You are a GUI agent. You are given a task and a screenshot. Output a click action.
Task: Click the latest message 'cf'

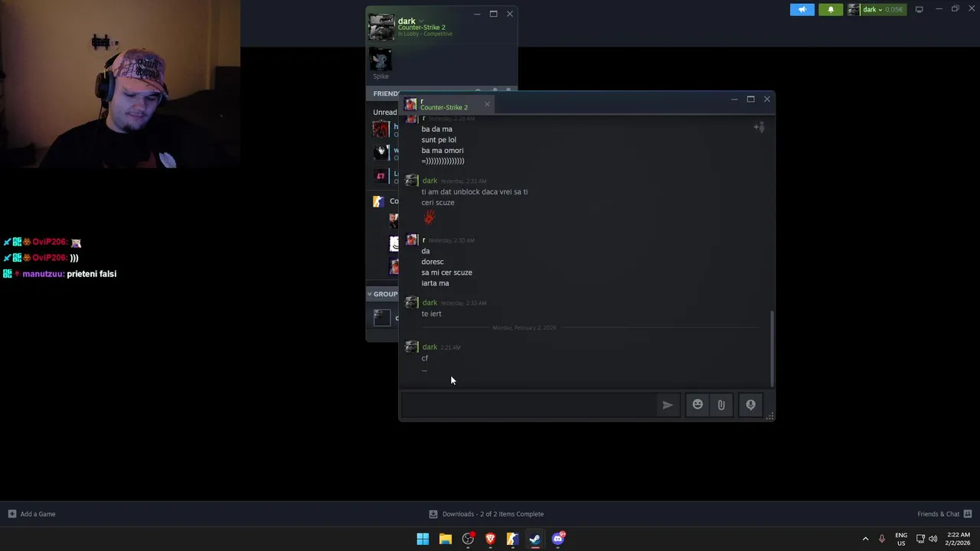(x=424, y=358)
